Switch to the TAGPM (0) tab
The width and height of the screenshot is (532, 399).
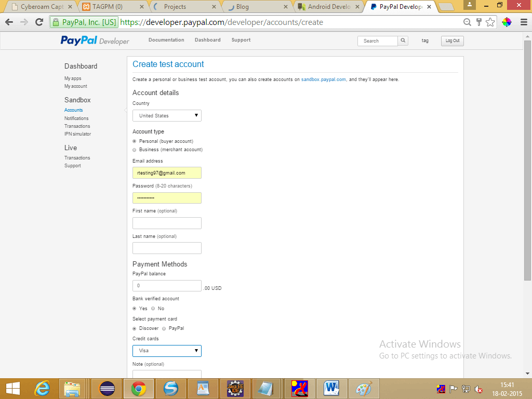(x=113, y=7)
